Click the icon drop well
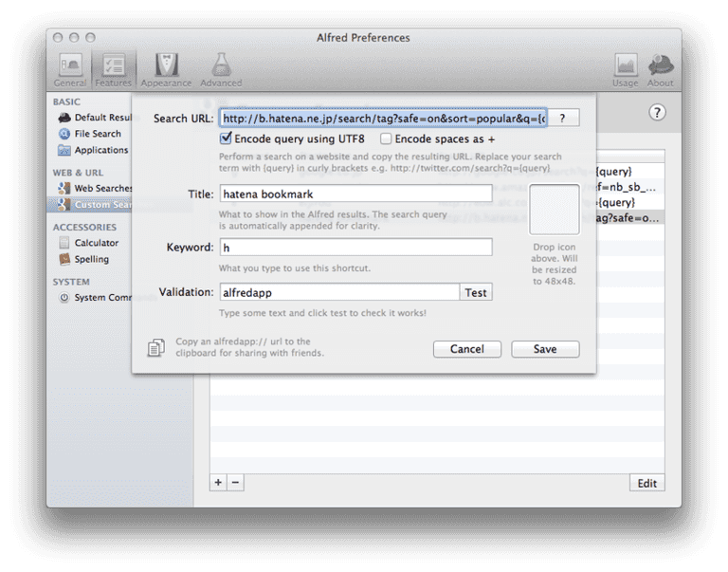728x572 pixels. pos(555,210)
